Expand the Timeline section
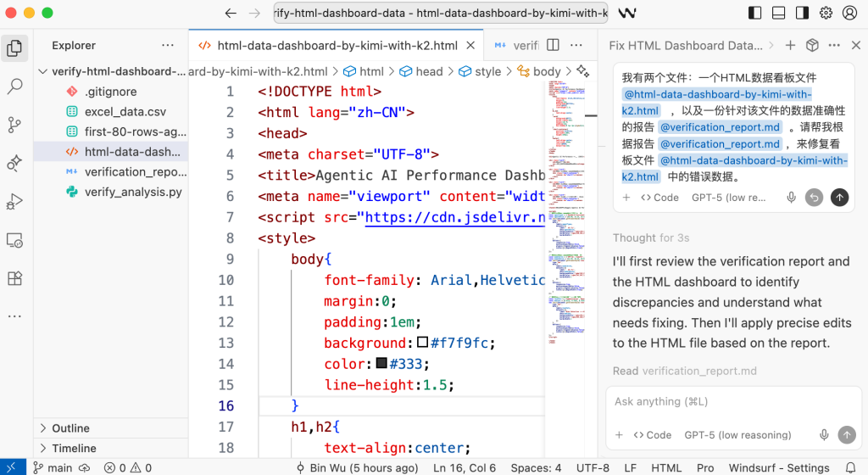This screenshot has height=475, width=868. [74, 448]
